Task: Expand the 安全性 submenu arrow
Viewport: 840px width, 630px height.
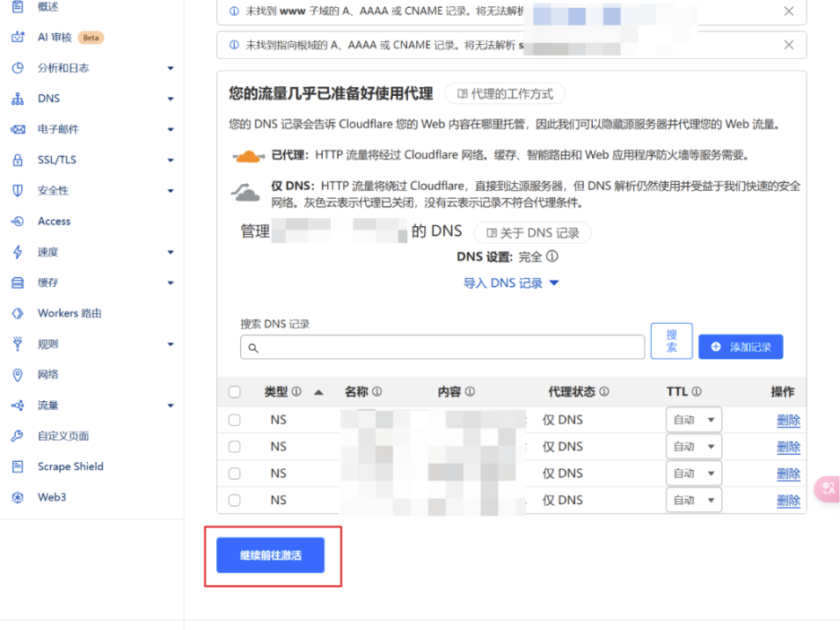Action: click(x=171, y=191)
